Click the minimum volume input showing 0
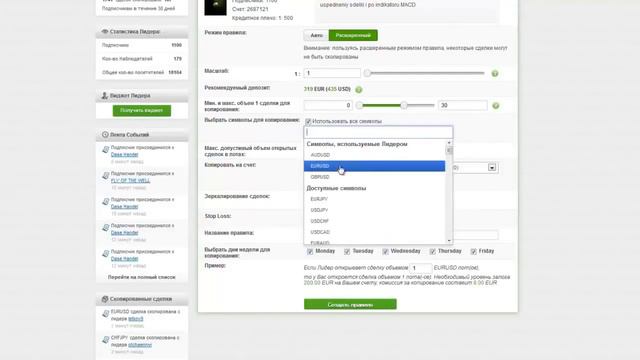 click(328, 105)
